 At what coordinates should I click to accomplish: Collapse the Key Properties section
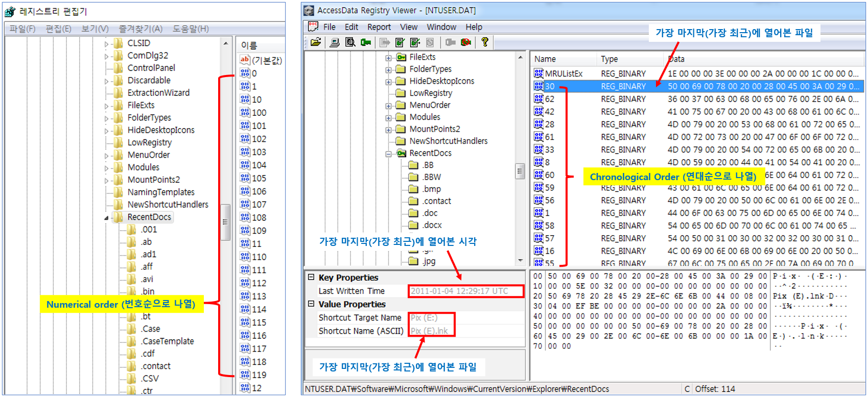pos(311,277)
